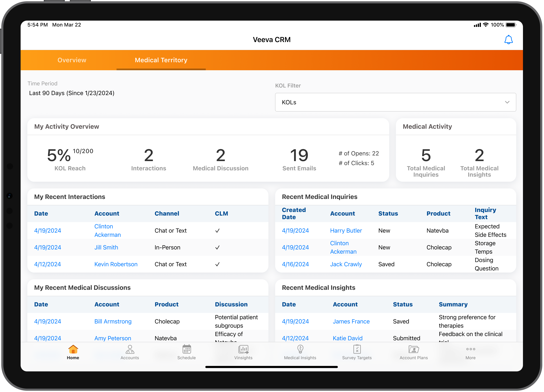Click CLM checkmark in Jill Smith row
Screen dimensions: 544x392
pyautogui.click(x=217, y=248)
